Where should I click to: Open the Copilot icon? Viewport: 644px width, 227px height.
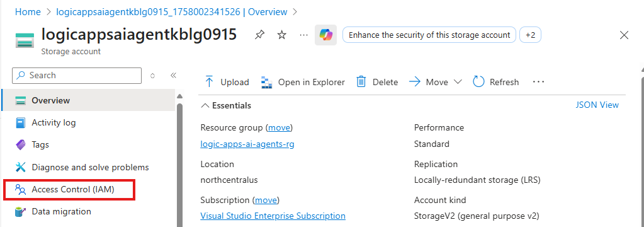tap(325, 35)
